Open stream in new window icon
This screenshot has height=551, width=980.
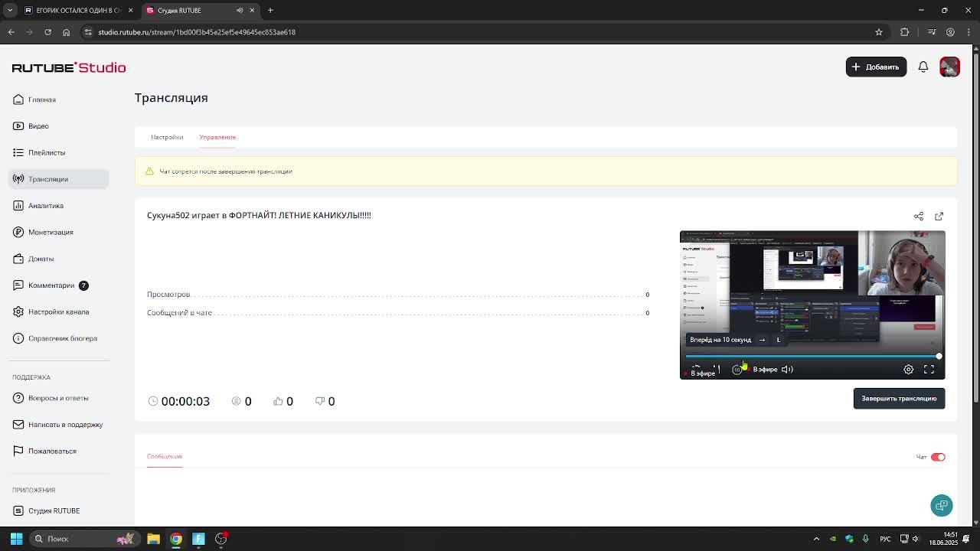pos(939,216)
